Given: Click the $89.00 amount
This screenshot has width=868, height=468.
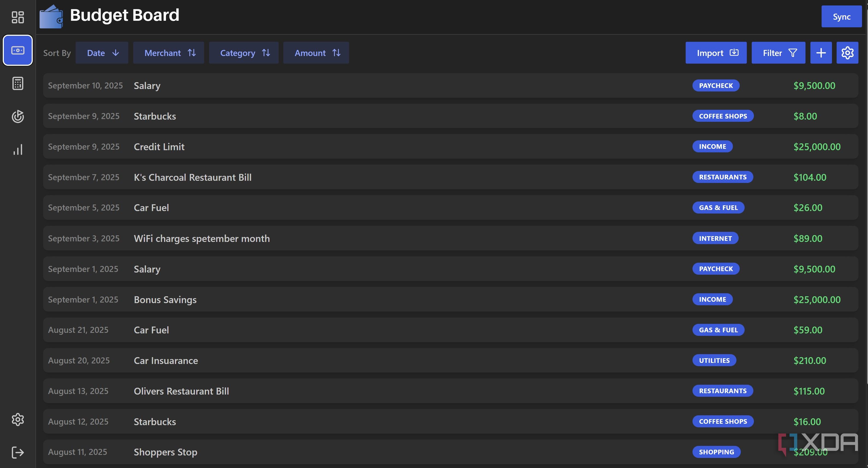Looking at the screenshot, I should (808, 238).
